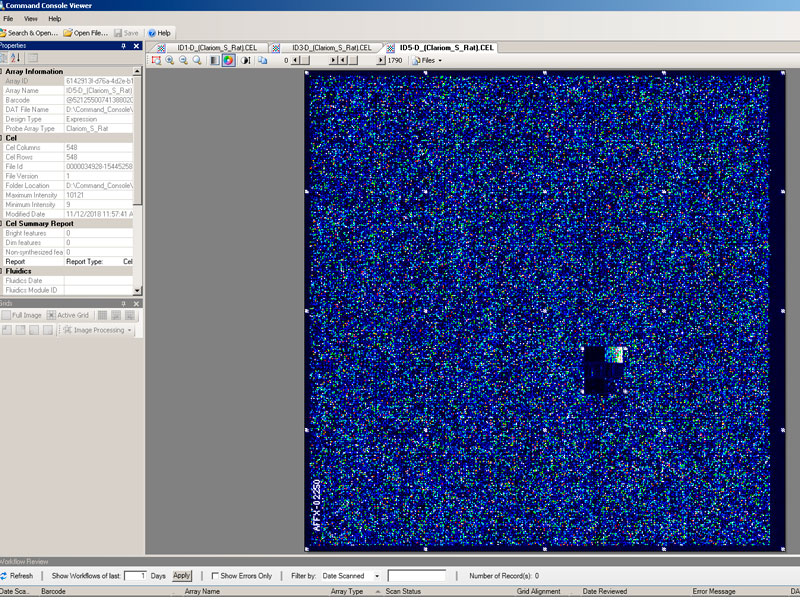Viewport: 800px width, 600px height.
Task: Click the invert contrast icon
Action: click(x=245, y=60)
